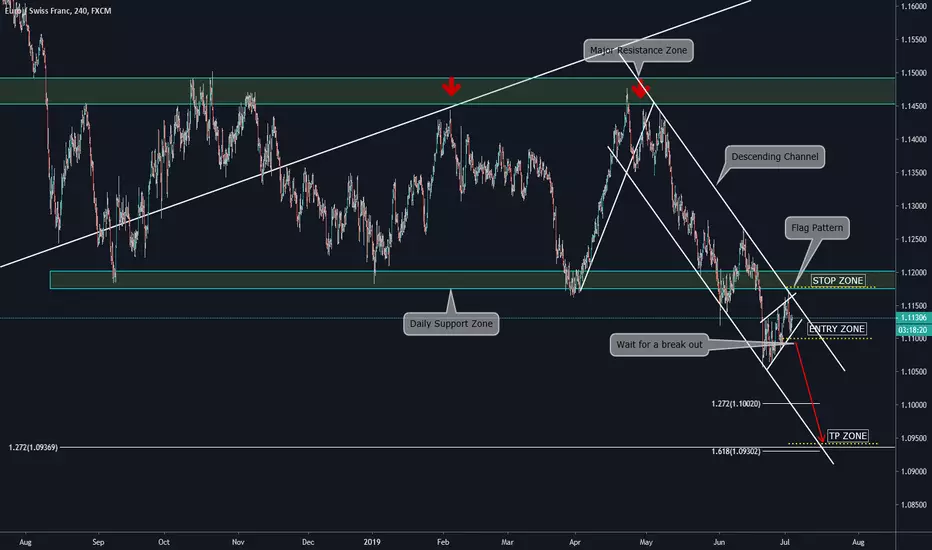Screen dimensions: 932x550
Task: Click the Feb label on time axis
Action: point(443,542)
